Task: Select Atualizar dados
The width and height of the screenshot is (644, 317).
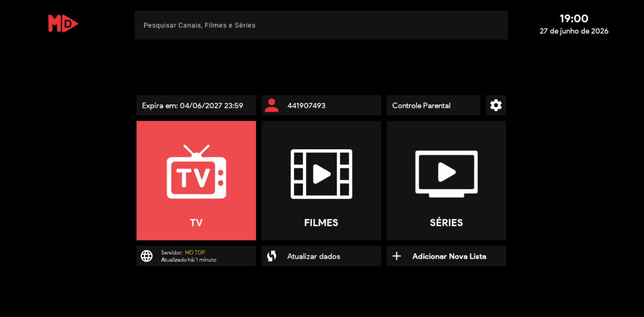Action: [314, 256]
